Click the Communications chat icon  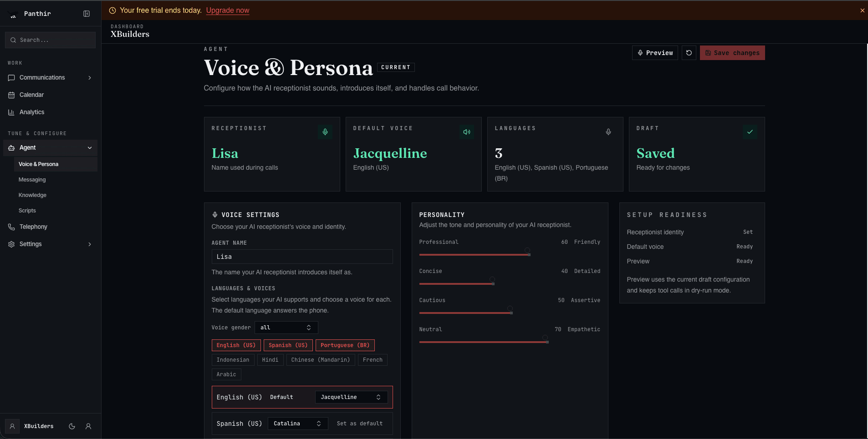(11, 78)
